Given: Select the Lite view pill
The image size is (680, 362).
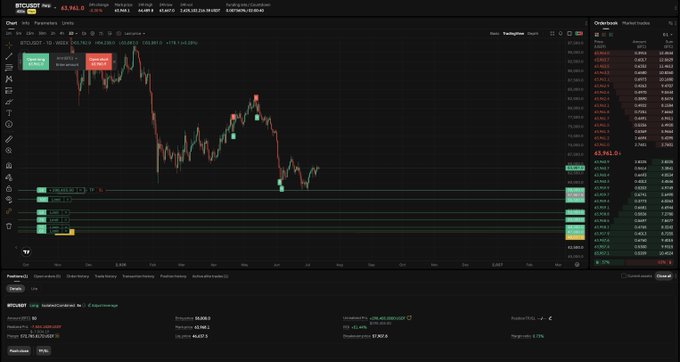Looking at the screenshot, I should click(x=34, y=289).
